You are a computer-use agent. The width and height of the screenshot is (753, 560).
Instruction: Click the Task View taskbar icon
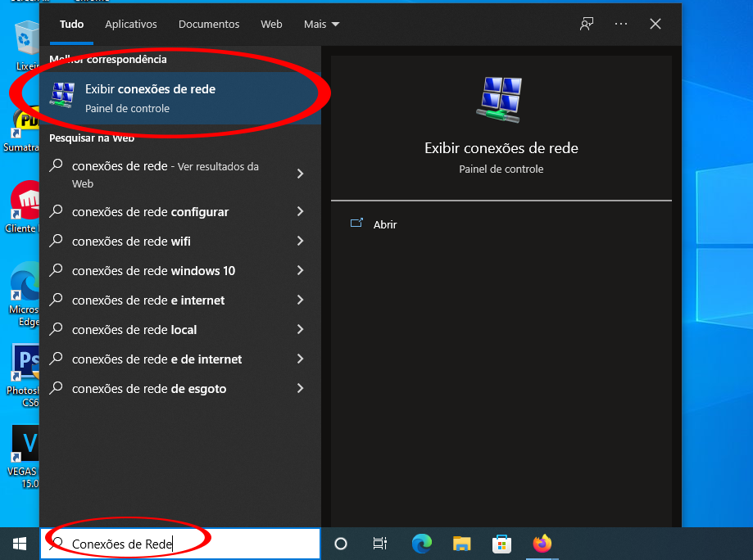point(379,543)
